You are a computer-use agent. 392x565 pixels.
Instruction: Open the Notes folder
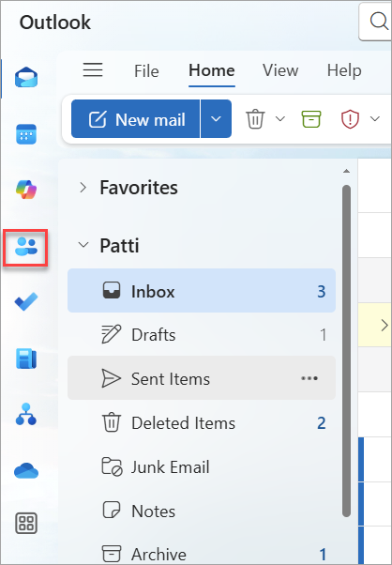click(202, 511)
